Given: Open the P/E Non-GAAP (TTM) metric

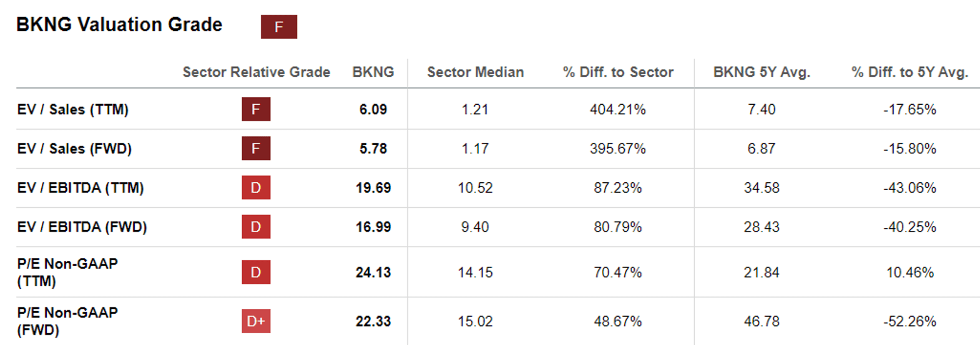Looking at the screenshot, I should point(68,272).
